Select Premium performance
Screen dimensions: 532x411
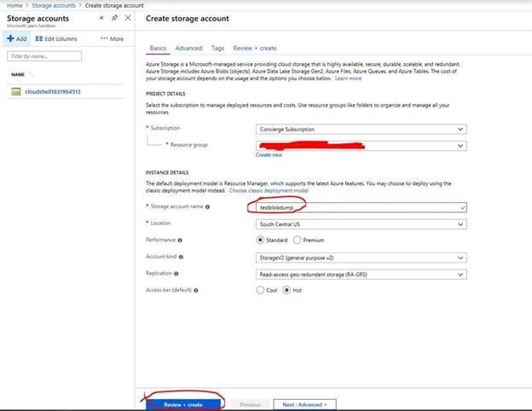[x=298, y=240]
